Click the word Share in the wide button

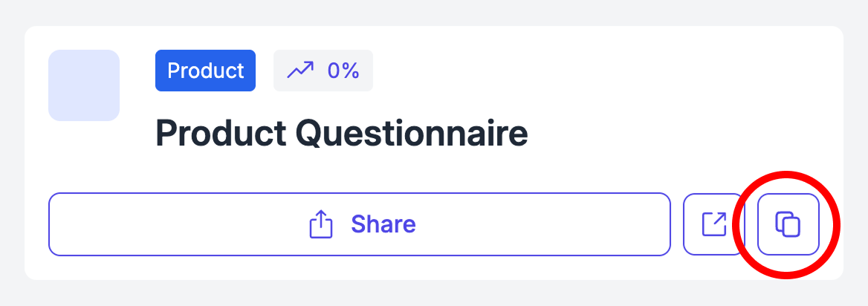coord(383,224)
